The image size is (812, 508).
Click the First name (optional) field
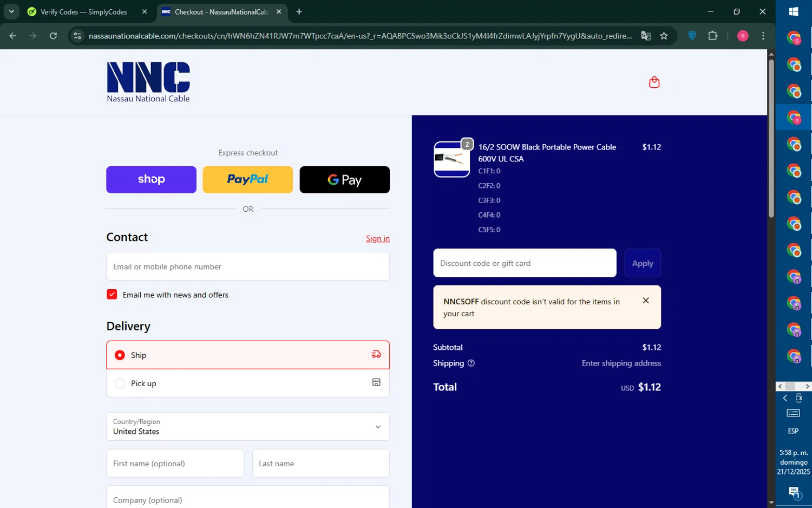pyautogui.click(x=175, y=463)
